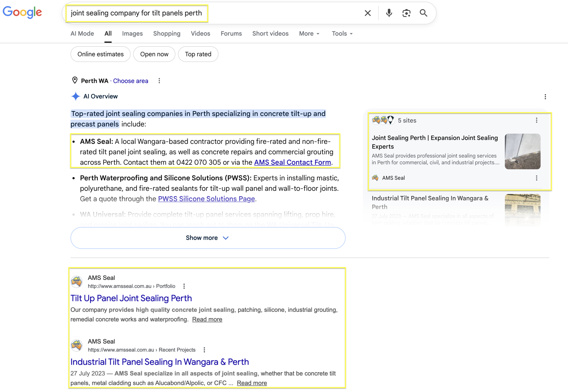Expand AI Overview with Show more
The height and width of the screenshot is (392, 568).
tap(208, 238)
